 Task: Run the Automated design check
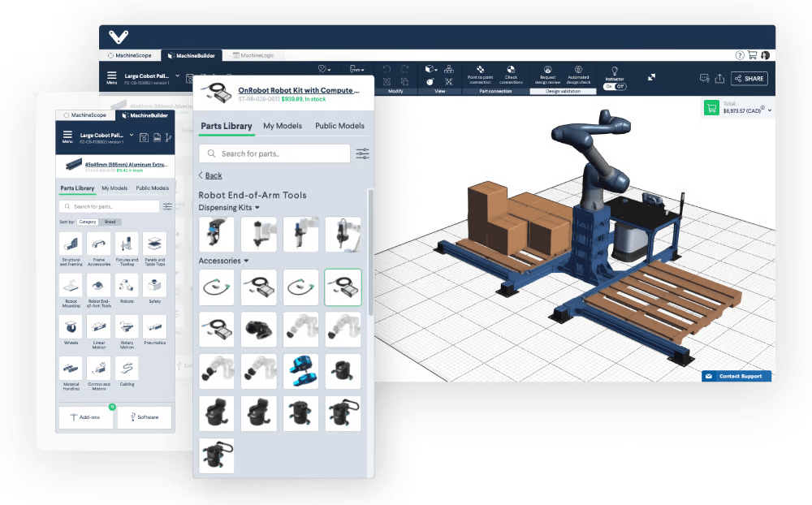click(578, 75)
